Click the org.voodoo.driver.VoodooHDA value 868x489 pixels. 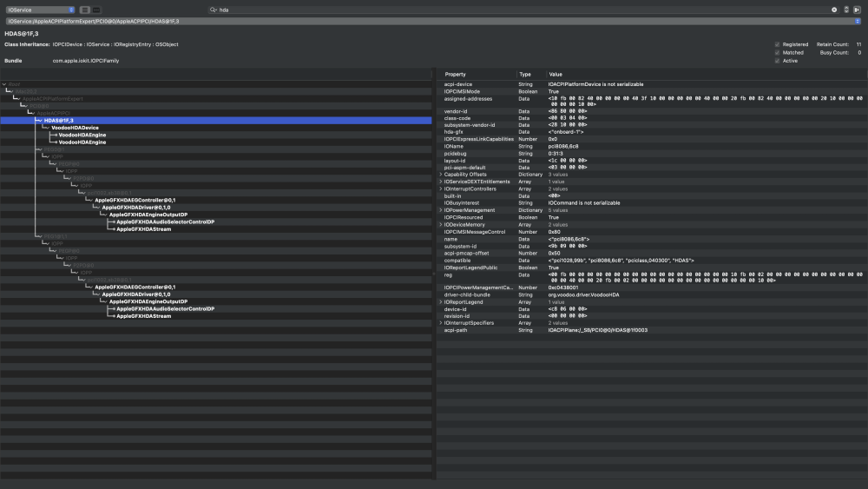[x=583, y=294]
